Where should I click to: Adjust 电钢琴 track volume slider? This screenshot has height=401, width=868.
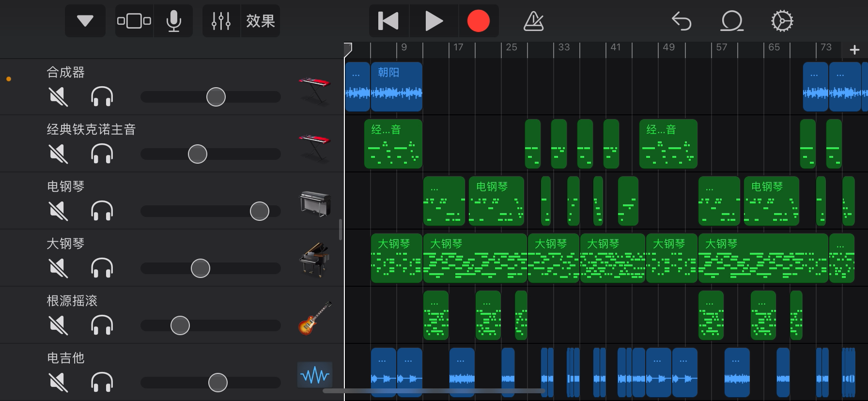pos(260,211)
